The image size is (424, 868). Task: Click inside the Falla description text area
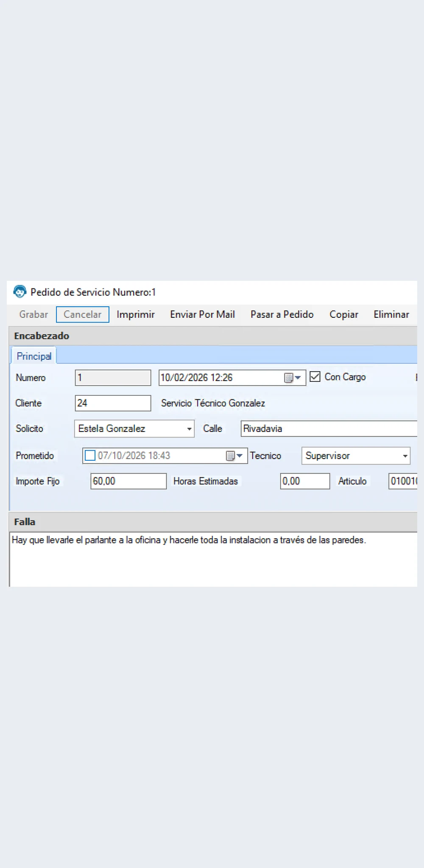(213, 559)
